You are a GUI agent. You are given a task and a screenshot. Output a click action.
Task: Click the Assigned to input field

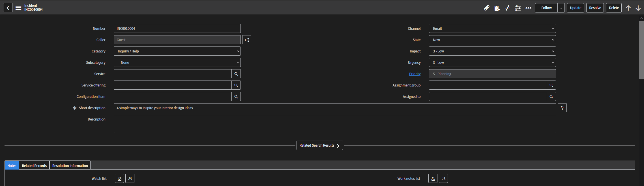(x=488, y=96)
